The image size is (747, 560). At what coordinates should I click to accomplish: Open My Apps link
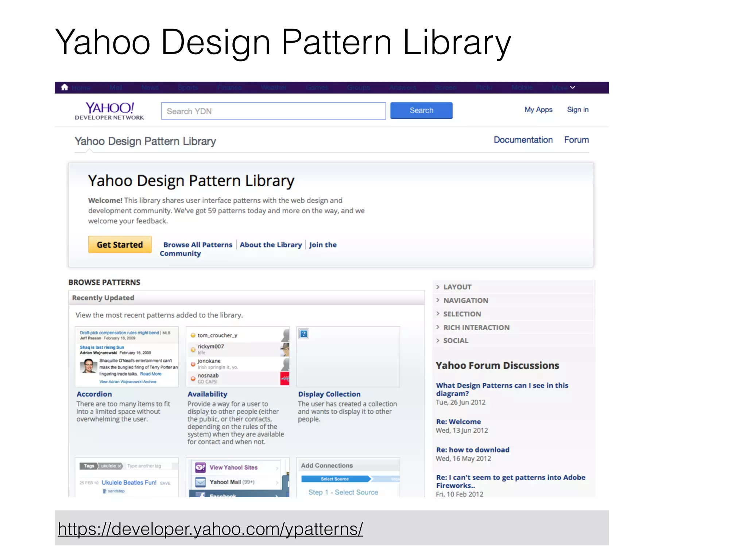[x=538, y=110]
